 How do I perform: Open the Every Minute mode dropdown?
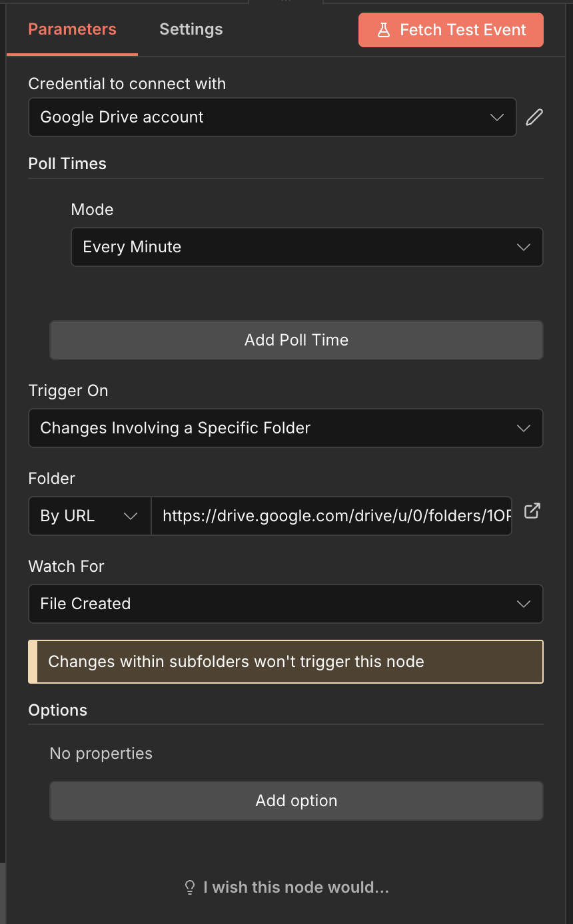tap(306, 247)
